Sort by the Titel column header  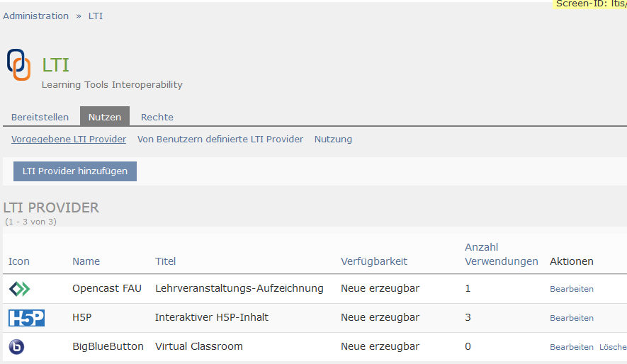coord(166,261)
